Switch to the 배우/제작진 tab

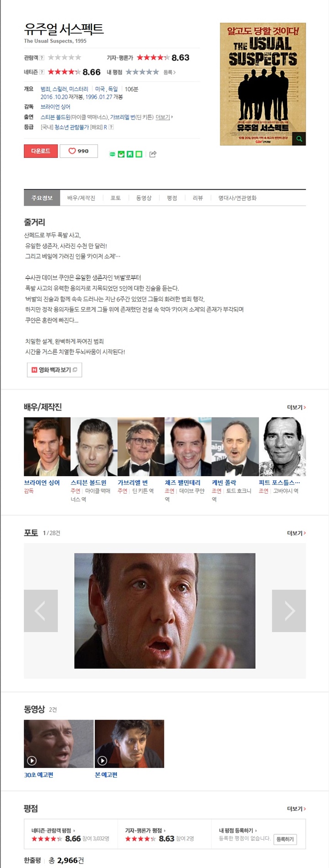(x=81, y=198)
